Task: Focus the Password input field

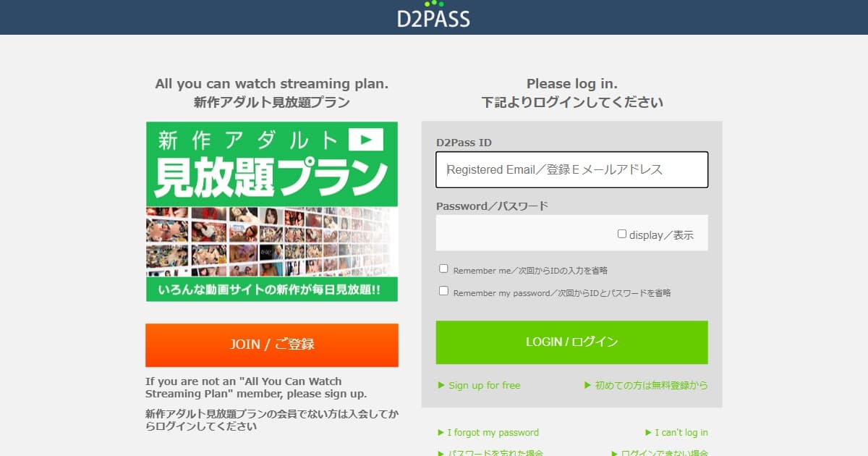Action: tap(571, 233)
